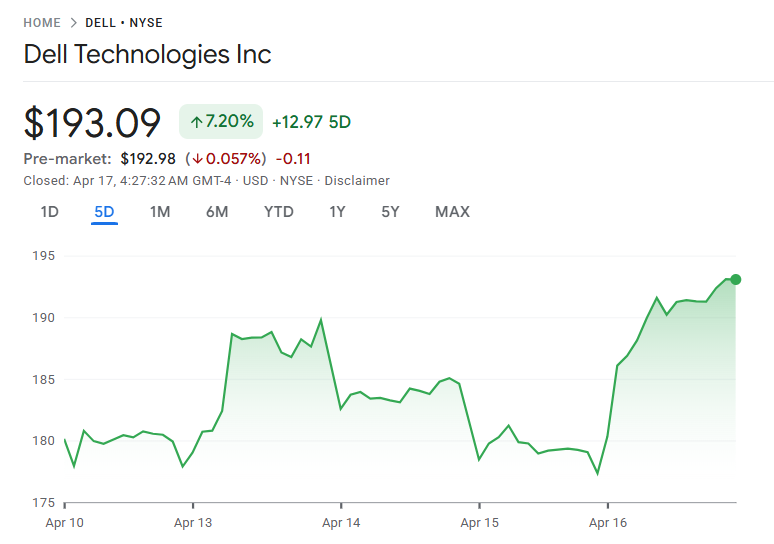
Task: Switch to the 6M chart range
Action: pos(217,212)
